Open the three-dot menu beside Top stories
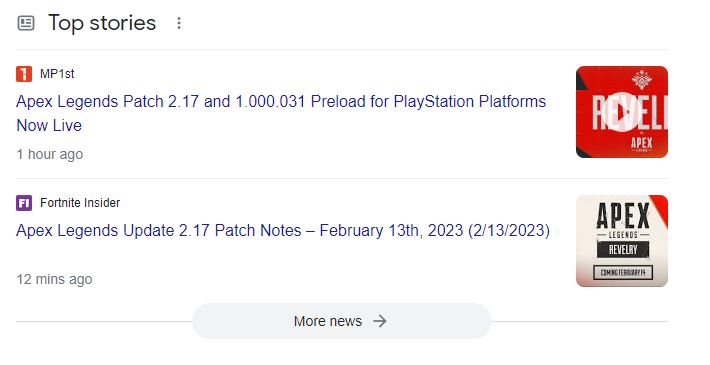 coord(179,23)
